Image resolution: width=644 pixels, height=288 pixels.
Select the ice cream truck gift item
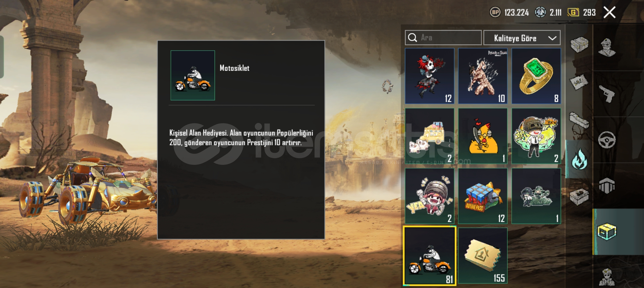tap(430, 136)
